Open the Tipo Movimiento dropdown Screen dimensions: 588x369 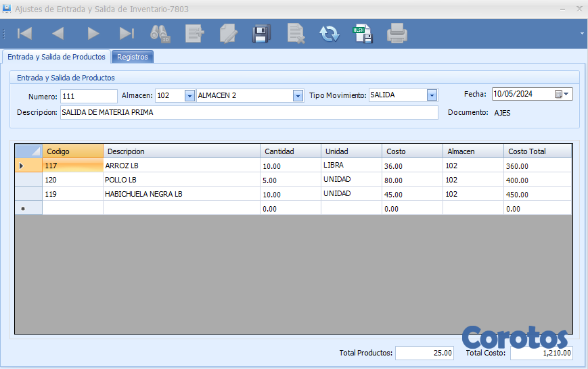pos(432,95)
